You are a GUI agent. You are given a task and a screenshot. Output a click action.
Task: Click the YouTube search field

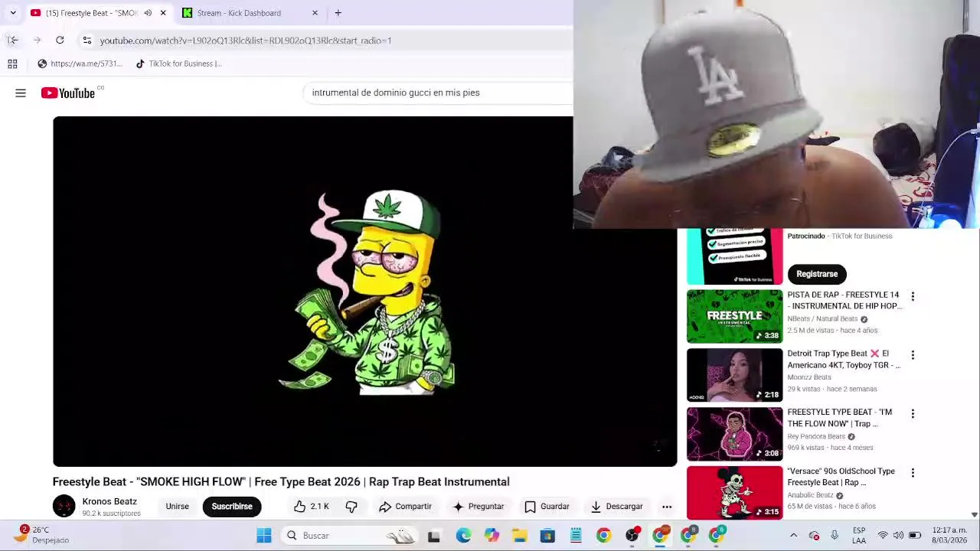point(436,93)
